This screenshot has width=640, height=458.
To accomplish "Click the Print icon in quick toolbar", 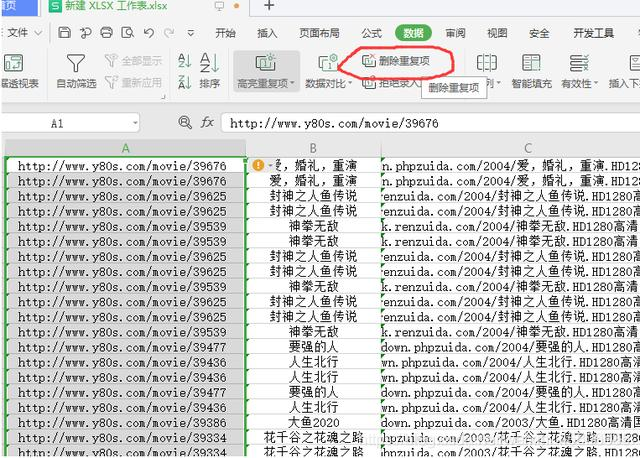I will click(x=107, y=33).
